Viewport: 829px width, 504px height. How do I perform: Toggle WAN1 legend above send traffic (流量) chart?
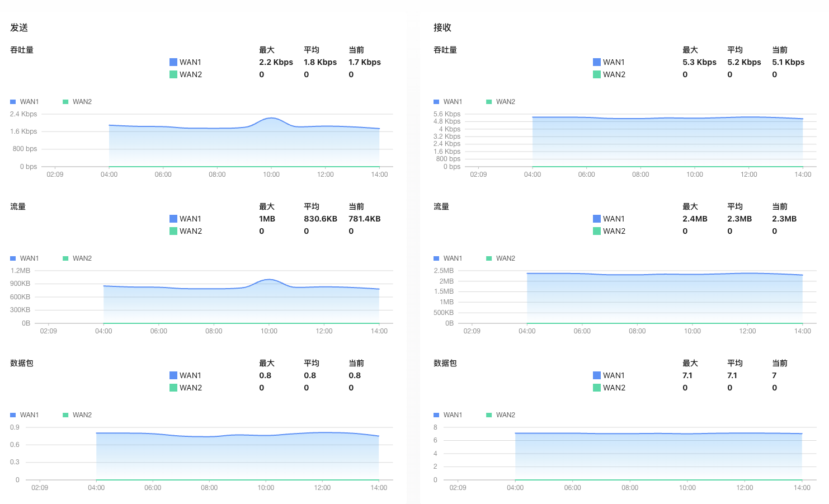(25, 258)
